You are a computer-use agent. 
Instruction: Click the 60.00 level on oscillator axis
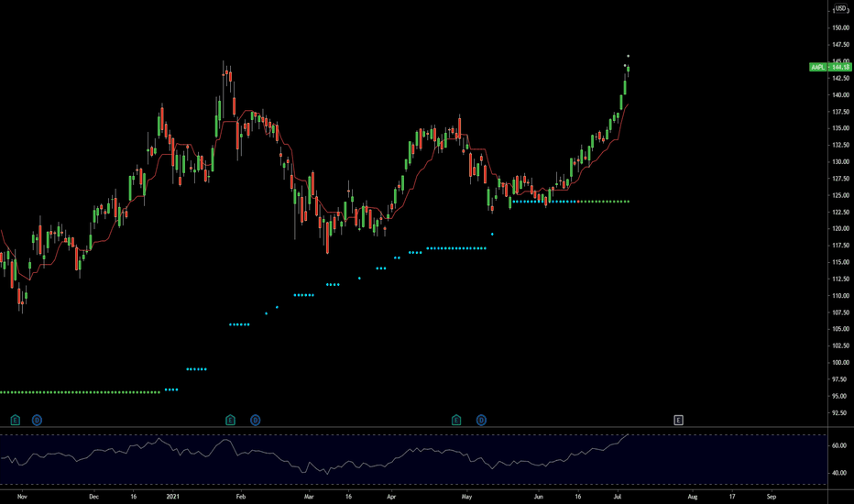(838, 445)
